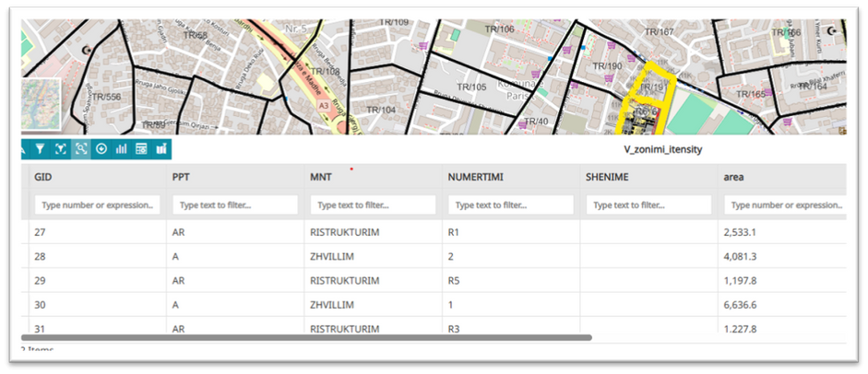Click in the MNT filter text field

point(373,205)
